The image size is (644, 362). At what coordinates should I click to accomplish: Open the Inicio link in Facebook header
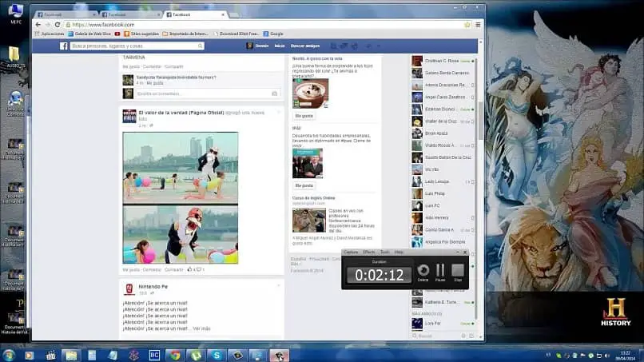tap(280, 46)
